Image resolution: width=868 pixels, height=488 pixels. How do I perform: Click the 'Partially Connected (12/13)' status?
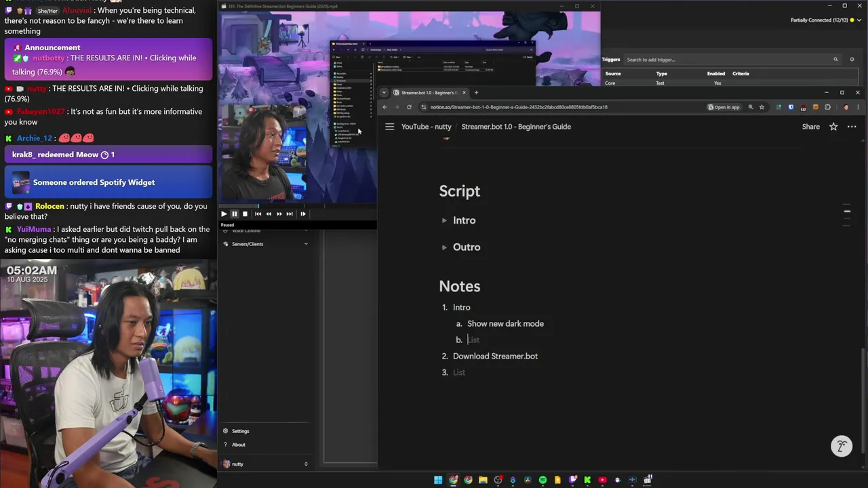(819, 20)
